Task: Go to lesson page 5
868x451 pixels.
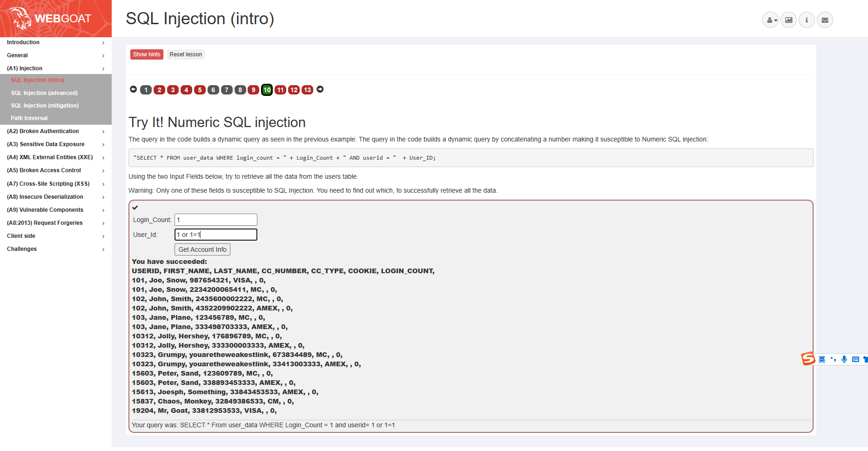Action: click(200, 90)
